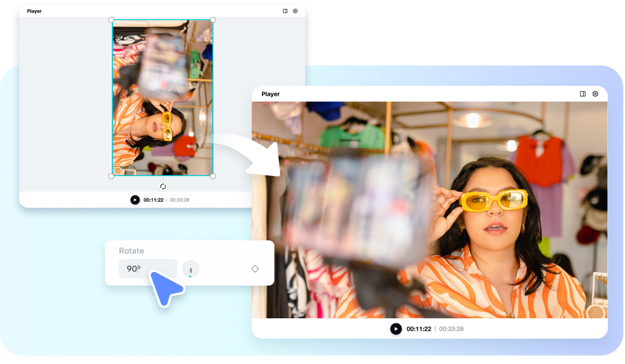Add rotate keyframe diamond icon
This screenshot has width=625, height=364.
click(255, 269)
